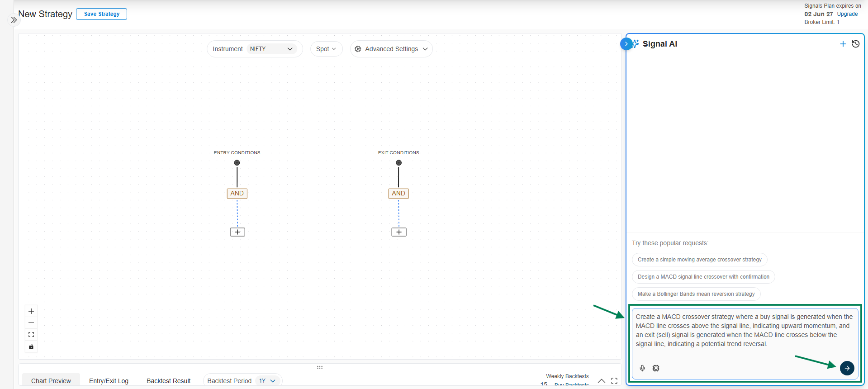
Task: Expand the left sidebar with double chevron
Action: coord(14,20)
